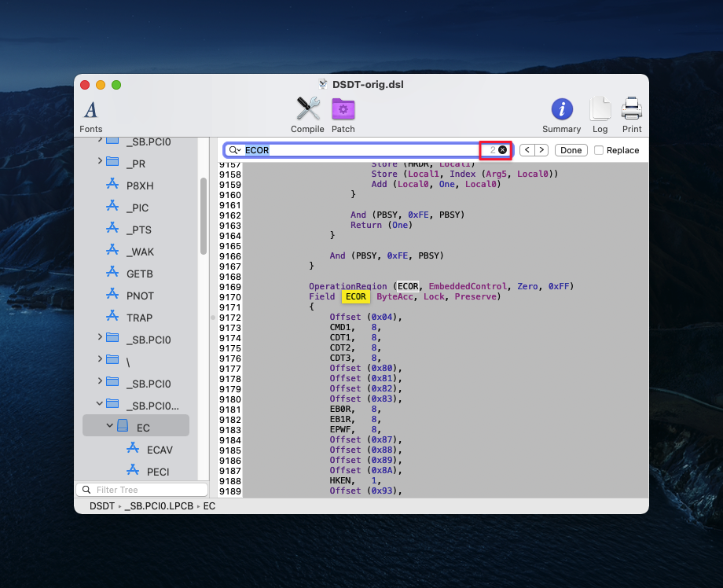Go to next search match
Screen dimensions: 723x588
point(541,150)
